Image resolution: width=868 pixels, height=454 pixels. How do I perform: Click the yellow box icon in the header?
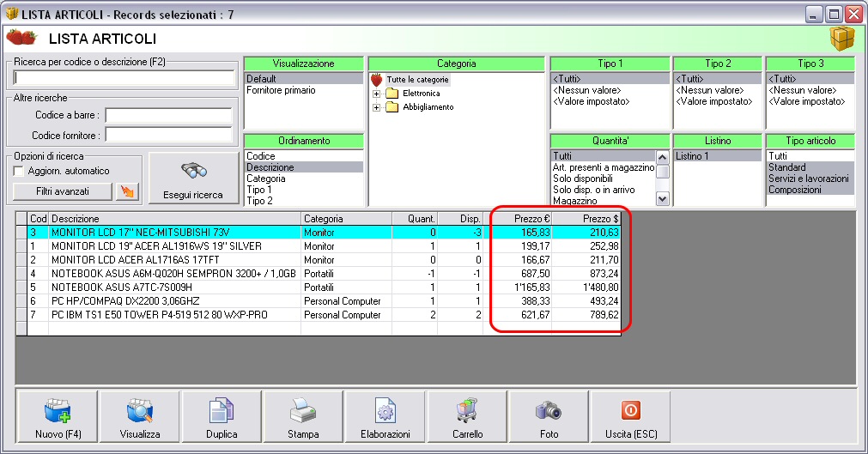click(842, 39)
